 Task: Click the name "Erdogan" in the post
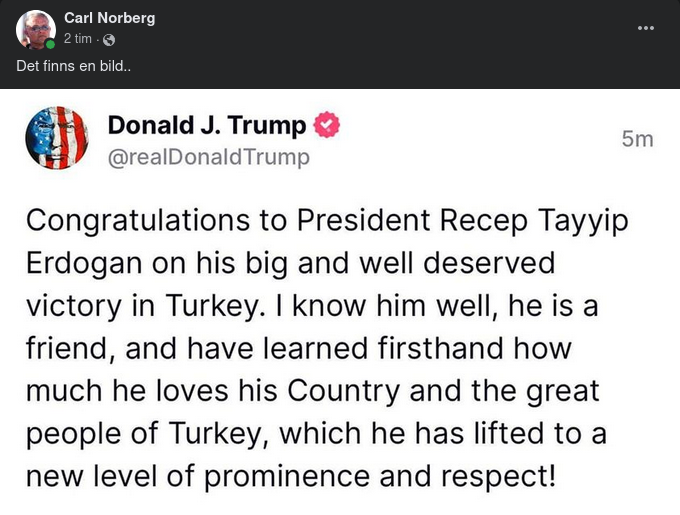pos(84,264)
